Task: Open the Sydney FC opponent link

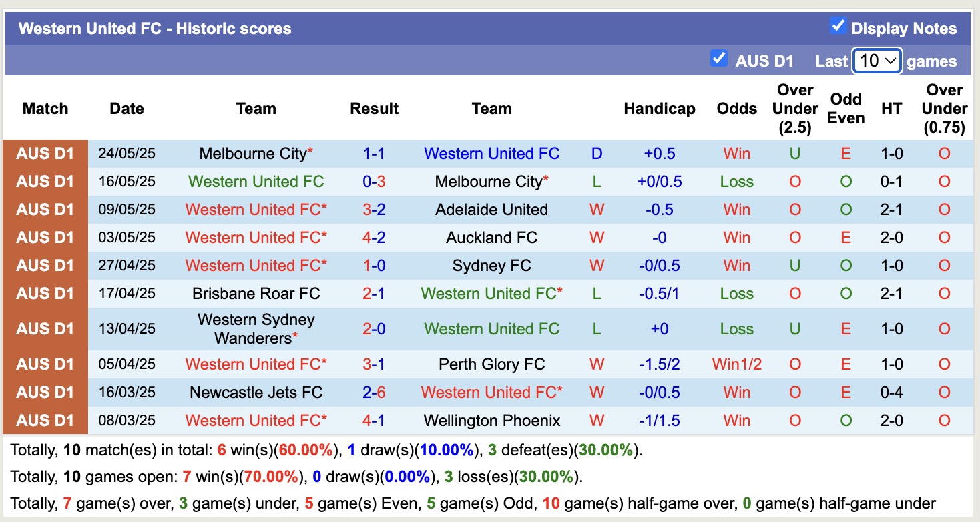Action: (x=491, y=265)
